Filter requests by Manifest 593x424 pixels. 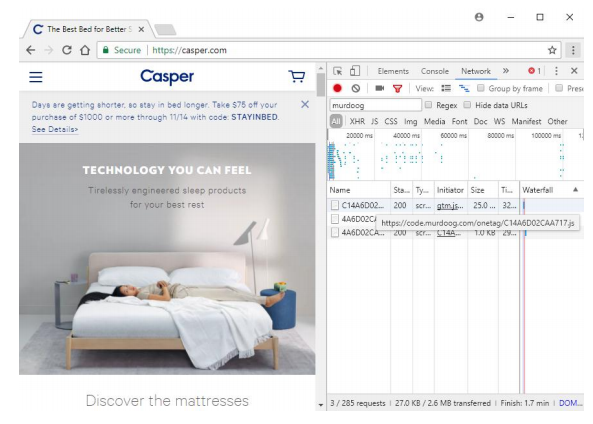click(526, 121)
